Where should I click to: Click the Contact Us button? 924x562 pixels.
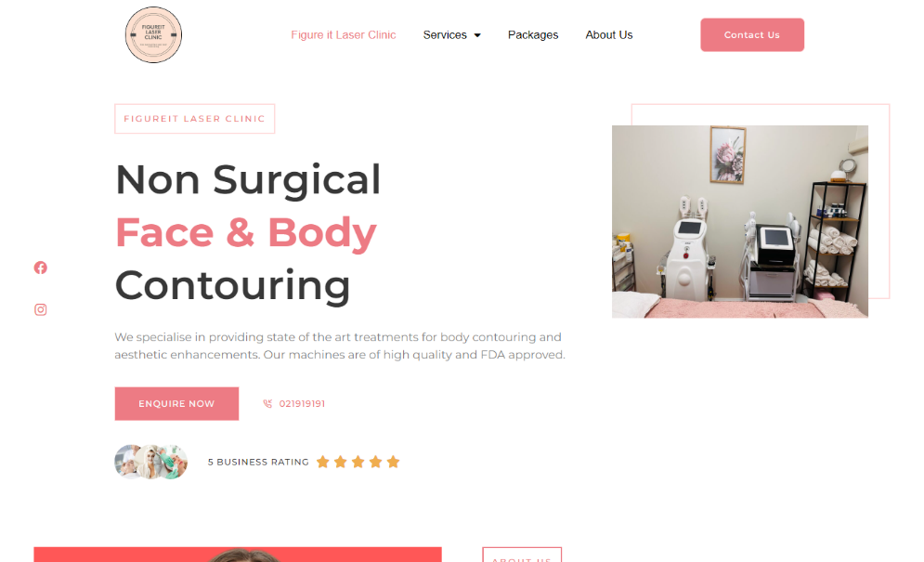(752, 34)
